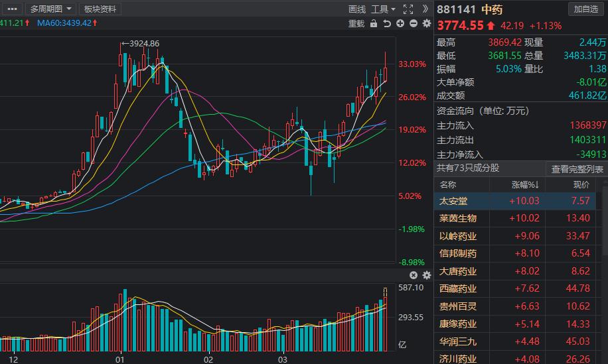
Task: Click the three-dots more options button
Action: 11,9
